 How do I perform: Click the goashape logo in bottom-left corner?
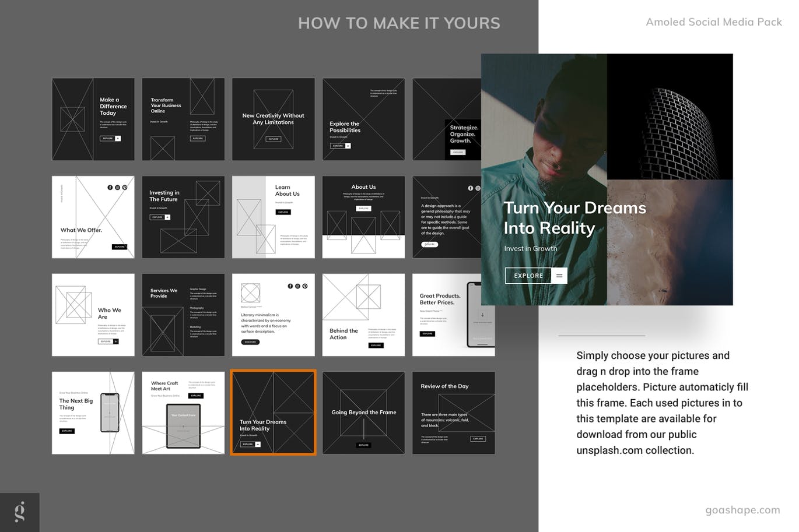click(20, 512)
